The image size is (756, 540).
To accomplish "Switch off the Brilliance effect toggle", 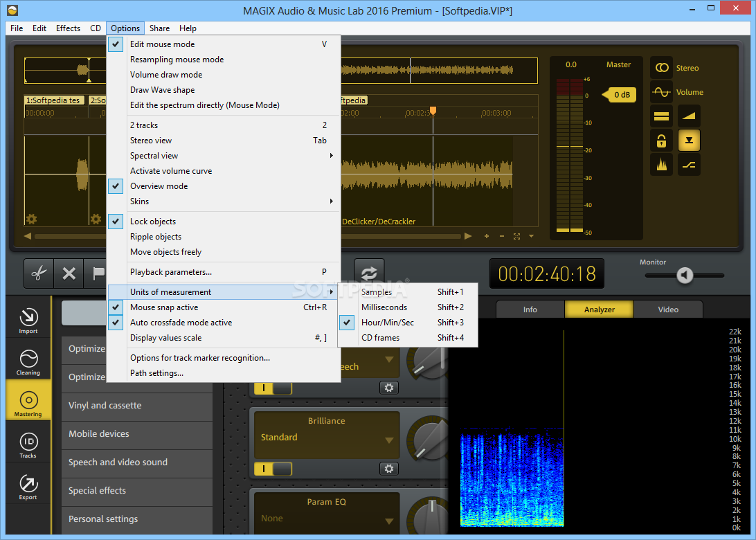I will click(273, 469).
